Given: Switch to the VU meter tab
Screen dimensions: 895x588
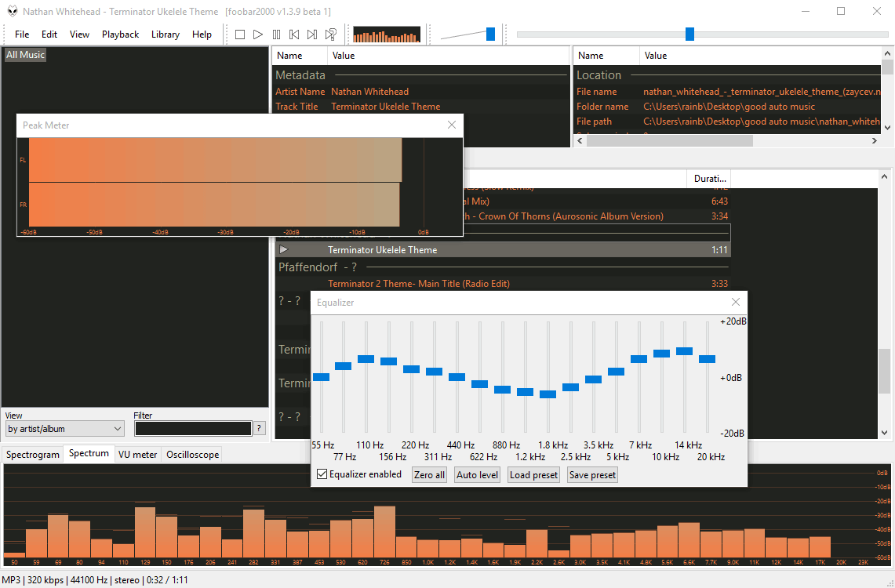Looking at the screenshot, I should [137, 455].
